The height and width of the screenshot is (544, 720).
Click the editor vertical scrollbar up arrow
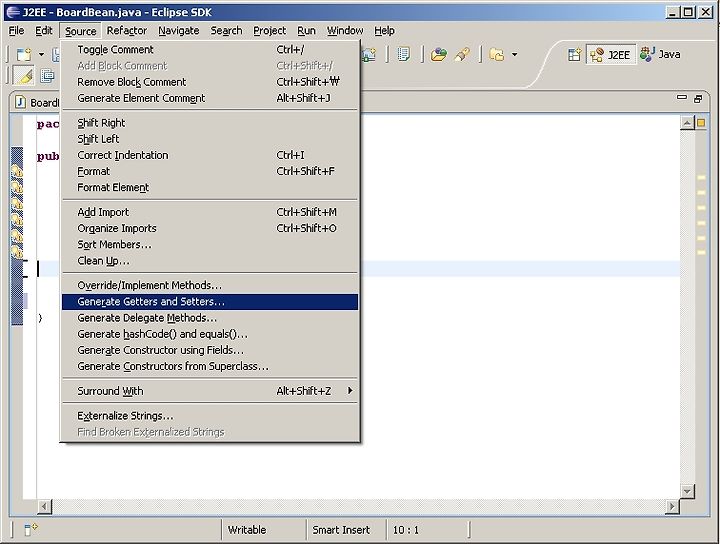click(x=687, y=123)
